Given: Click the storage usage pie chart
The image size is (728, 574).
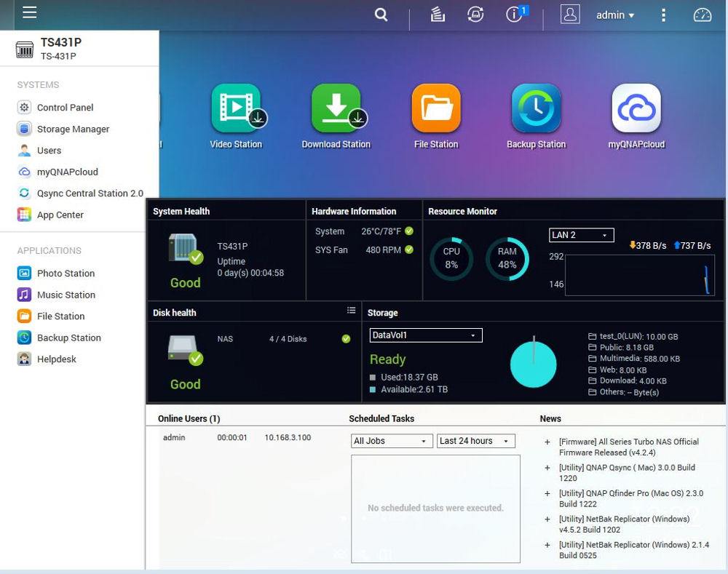Looking at the screenshot, I should [533, 364].
